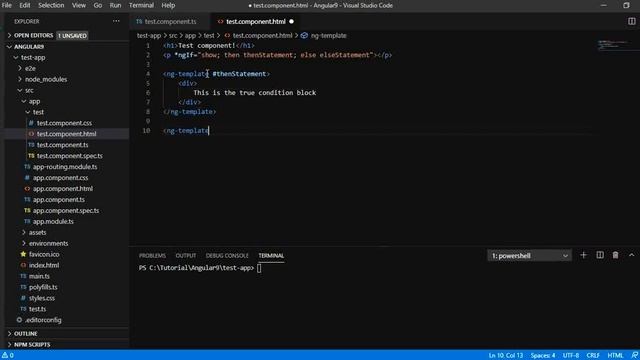Click unsaved dot on test.component.html tab
This screenshot has height=360, width=640.
coord(291,21)
